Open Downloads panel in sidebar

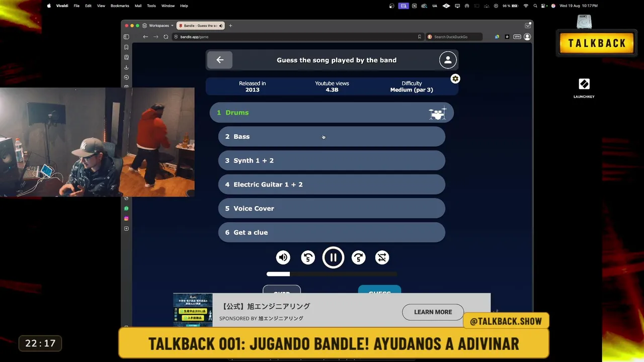click(x=126, y=67)
